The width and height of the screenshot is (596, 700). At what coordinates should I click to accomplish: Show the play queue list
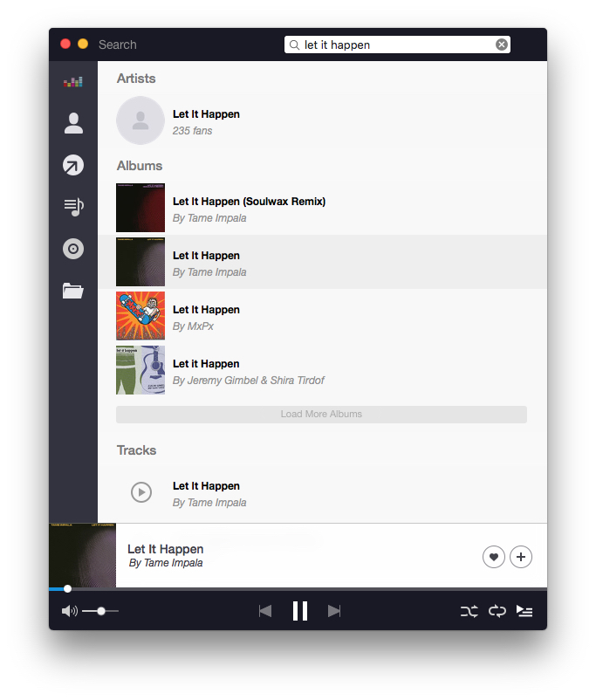[x=524, y=611]
